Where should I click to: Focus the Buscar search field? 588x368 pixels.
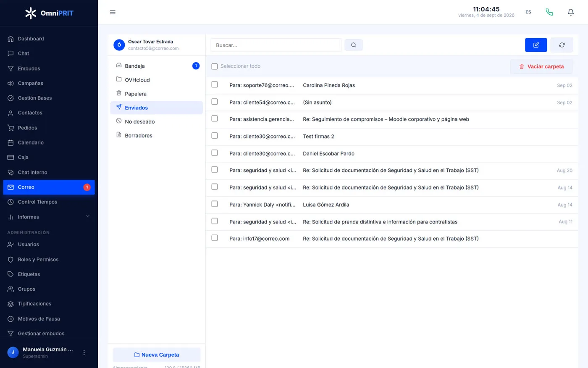pos(276,45)
